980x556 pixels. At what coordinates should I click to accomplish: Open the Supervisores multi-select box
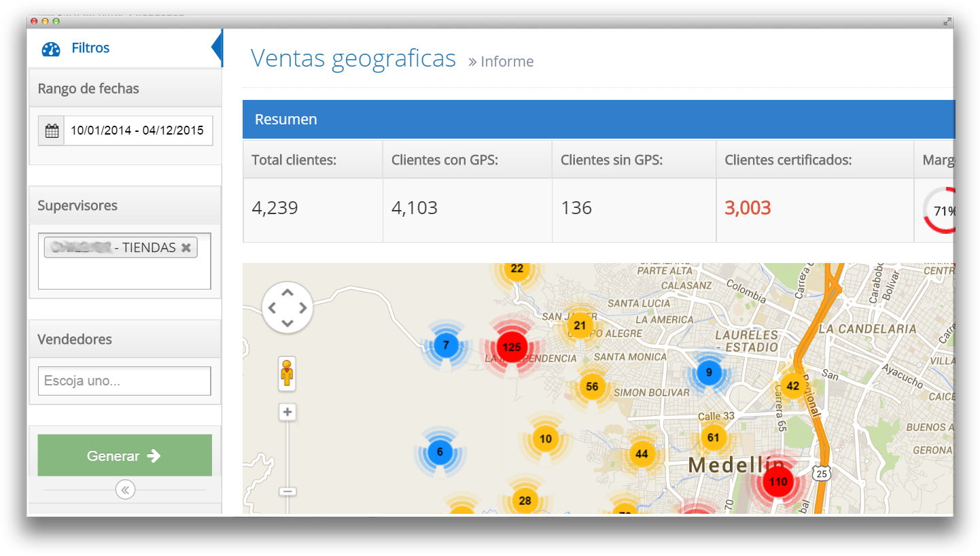pos(124,272)
